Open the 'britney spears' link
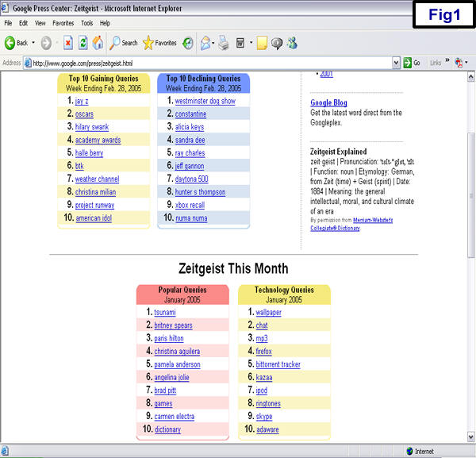Screen dimensions: 476x458 173,325
